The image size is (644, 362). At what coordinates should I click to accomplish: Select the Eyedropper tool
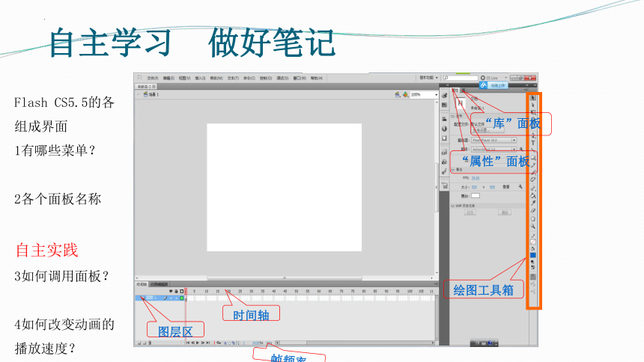pos(532,203)
